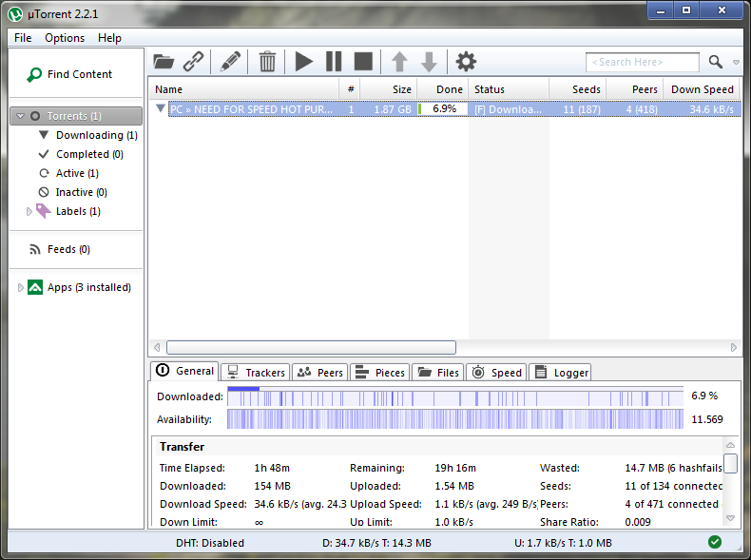The image size is (751, 560).
Task: Click the 1.87 GB size cell
Action: pyautogui.click(x=393, y=109)
